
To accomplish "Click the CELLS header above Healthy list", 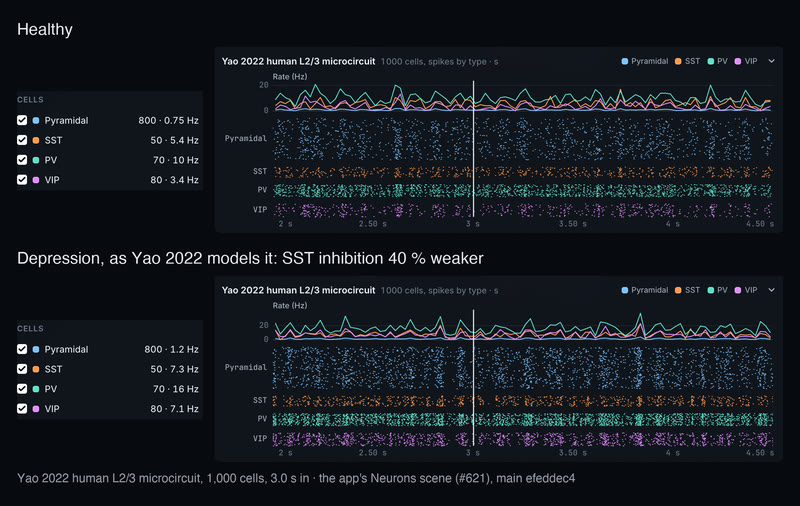I will coord(30,99).
